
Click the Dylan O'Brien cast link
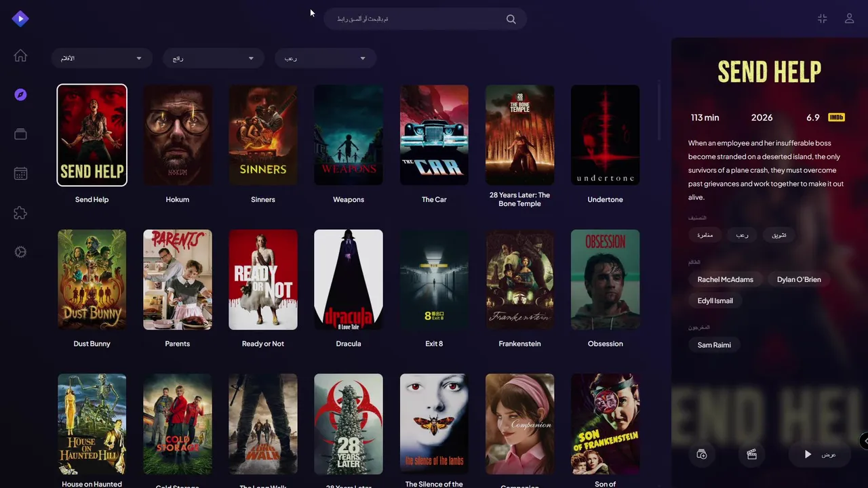(799, 279)
